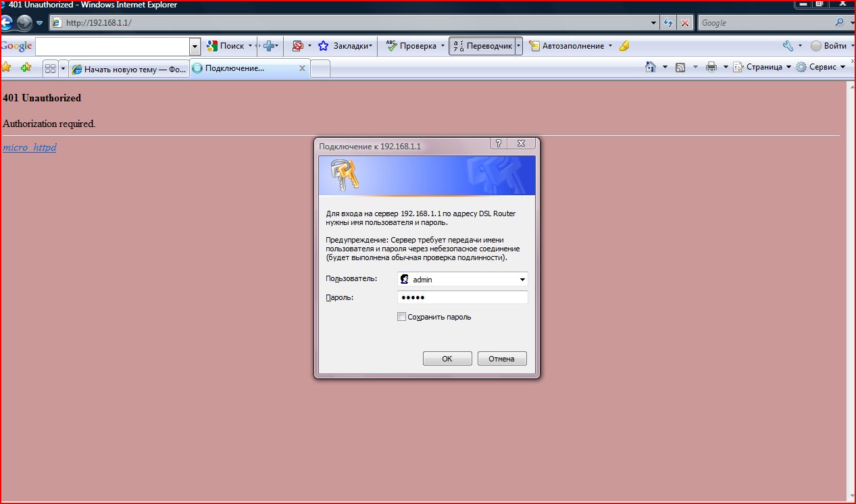
Task: Open the Home page icon
Action: [651, 67]
